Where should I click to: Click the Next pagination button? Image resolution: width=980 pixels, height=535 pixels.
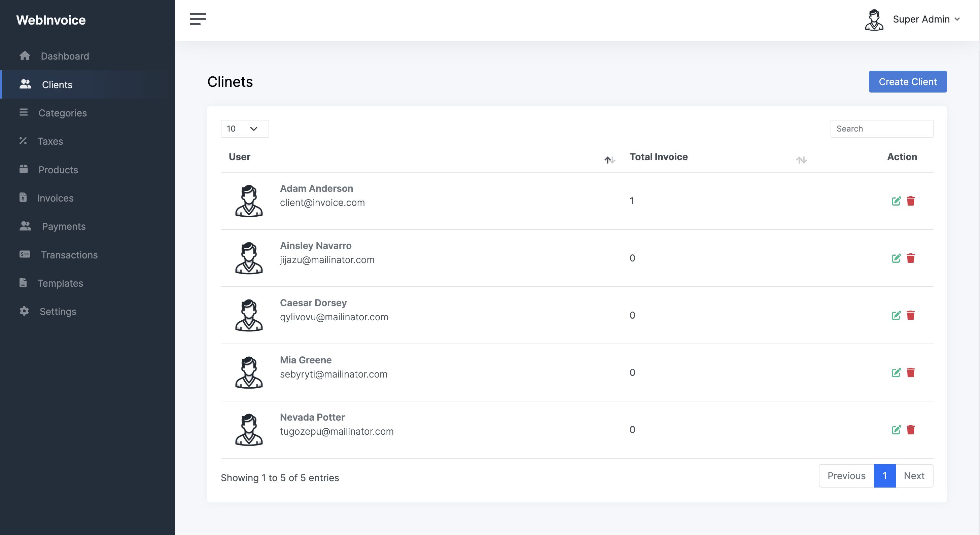[914, 476]
